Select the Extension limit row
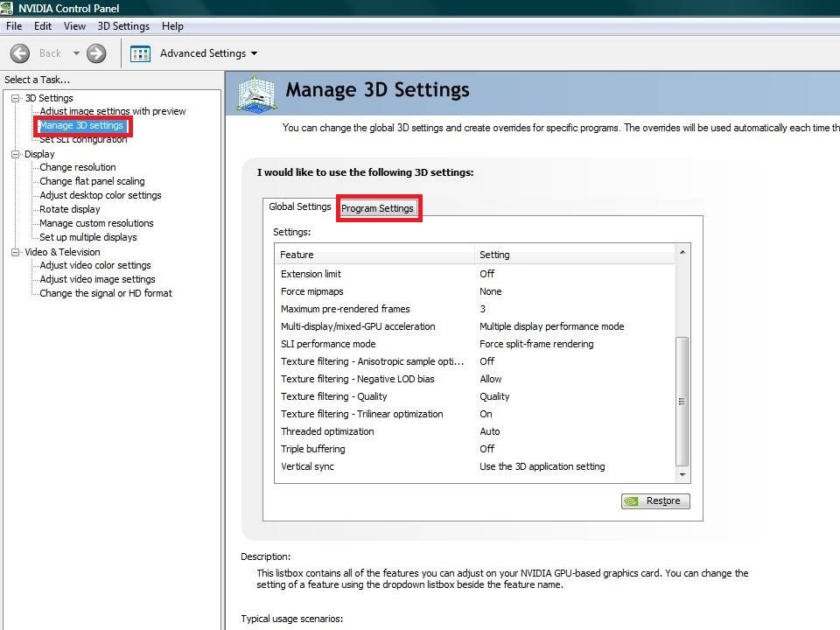Image resolution: width=840 pixels, height=630 pixels. [475, 274]
